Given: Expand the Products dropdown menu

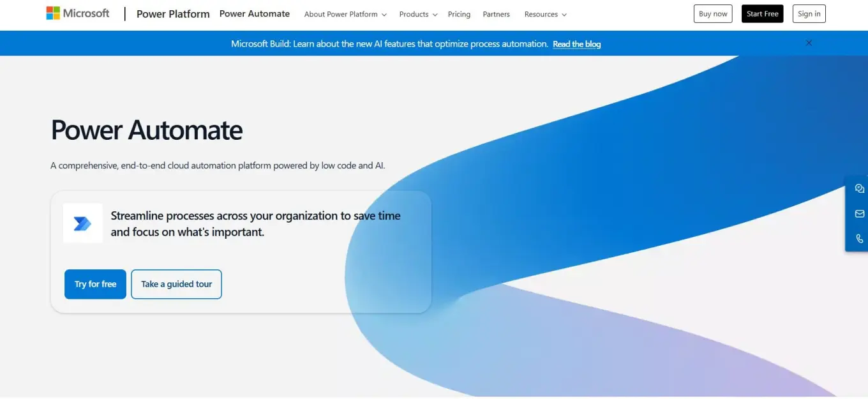Looking at the screenshot, I should pyautogui.click(x=418, y=14).
